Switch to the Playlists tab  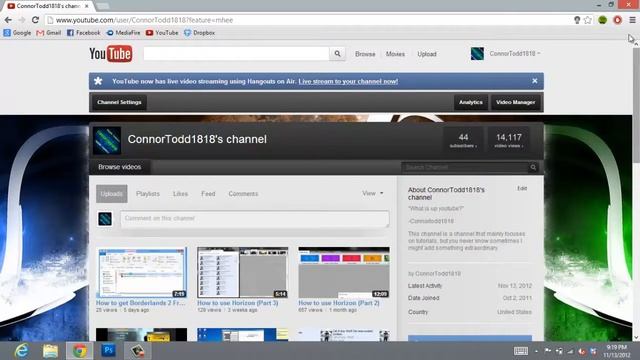pos(148,193)
